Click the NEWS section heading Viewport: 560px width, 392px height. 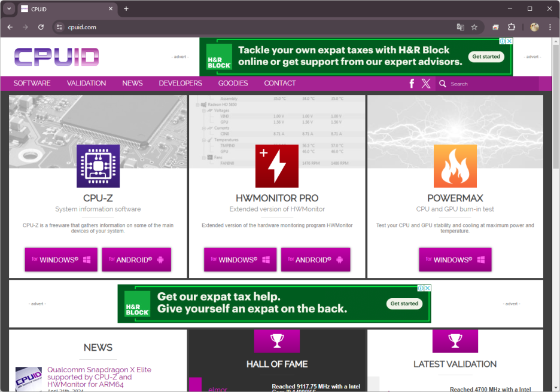click(98, 347)
